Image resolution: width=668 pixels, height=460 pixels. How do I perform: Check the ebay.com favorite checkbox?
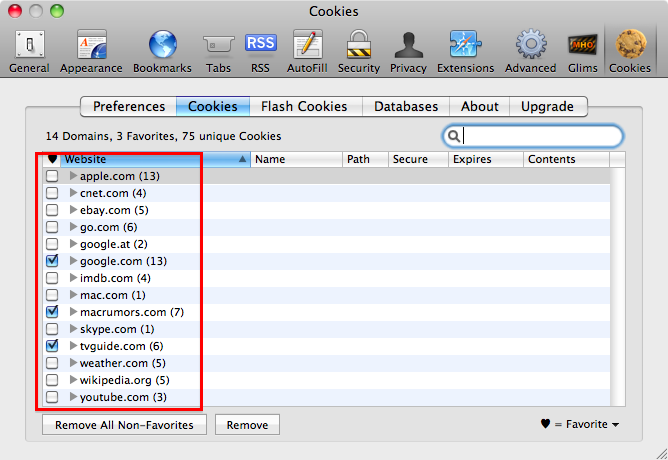coord(52,210)
